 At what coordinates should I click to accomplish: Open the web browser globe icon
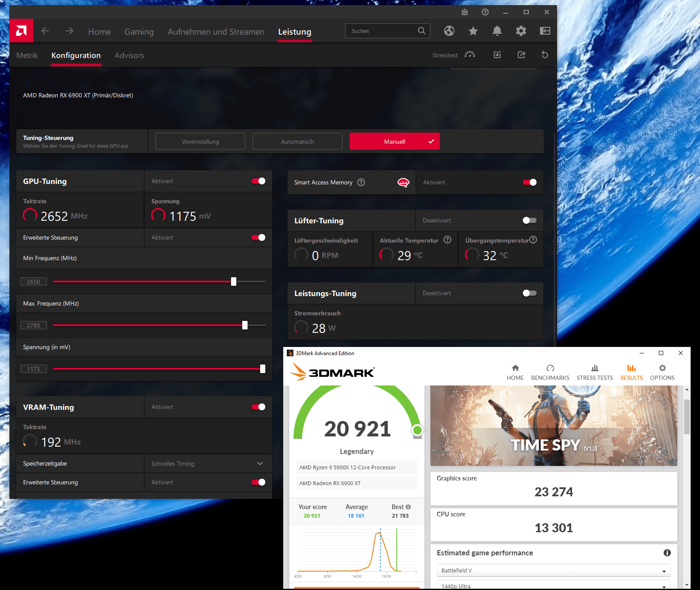pos(449,31)
